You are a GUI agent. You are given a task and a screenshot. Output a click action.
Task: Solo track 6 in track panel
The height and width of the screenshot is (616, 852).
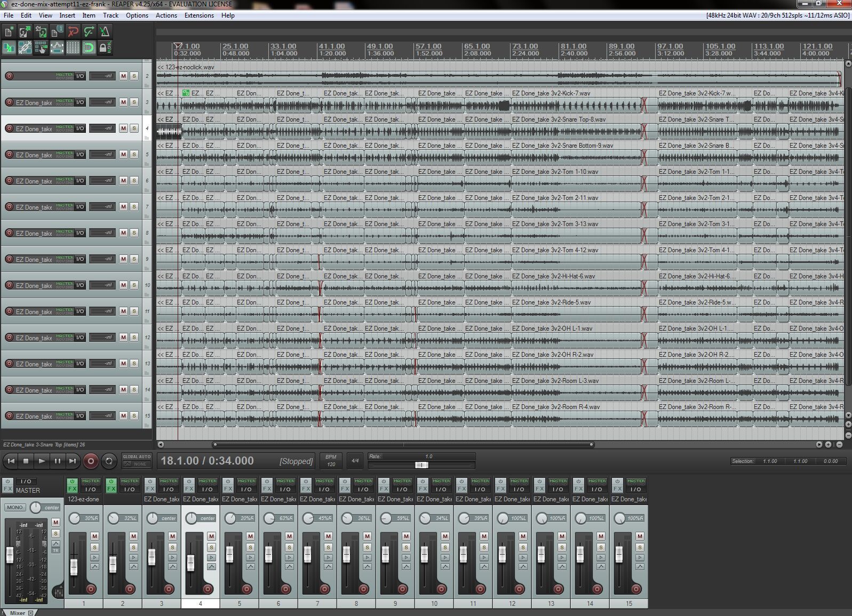click(134, 181)
